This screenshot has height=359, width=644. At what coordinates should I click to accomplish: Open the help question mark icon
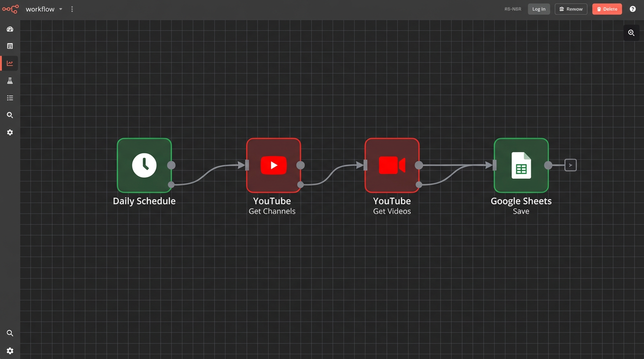click(x=632, y=9)
